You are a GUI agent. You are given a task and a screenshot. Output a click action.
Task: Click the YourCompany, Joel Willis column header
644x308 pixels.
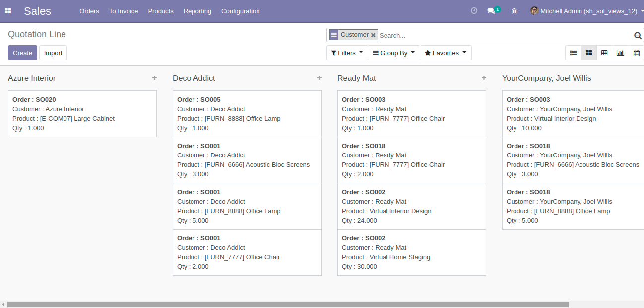click(547, 78)
